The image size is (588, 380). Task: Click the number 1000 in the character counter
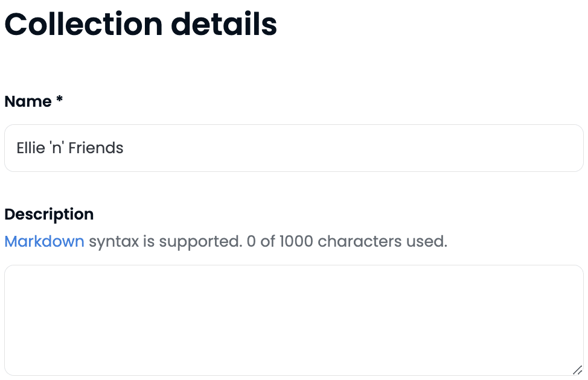(295, 242)
